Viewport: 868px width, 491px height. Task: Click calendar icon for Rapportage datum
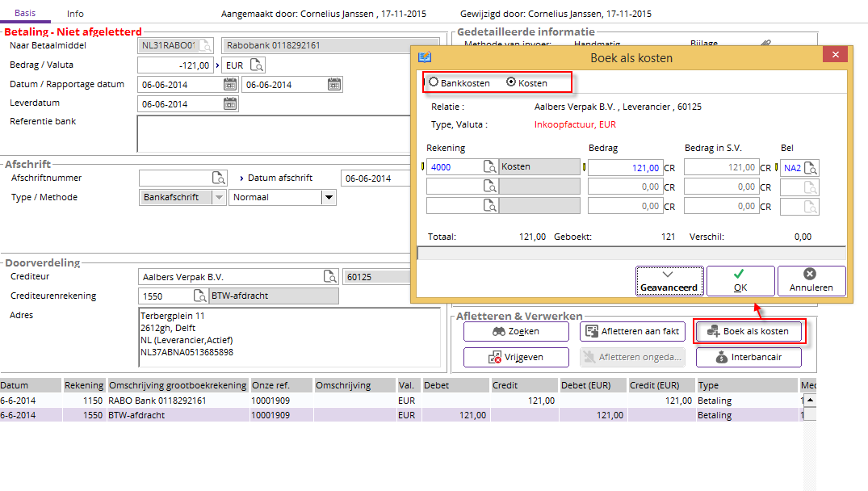[x=333, y=85]
